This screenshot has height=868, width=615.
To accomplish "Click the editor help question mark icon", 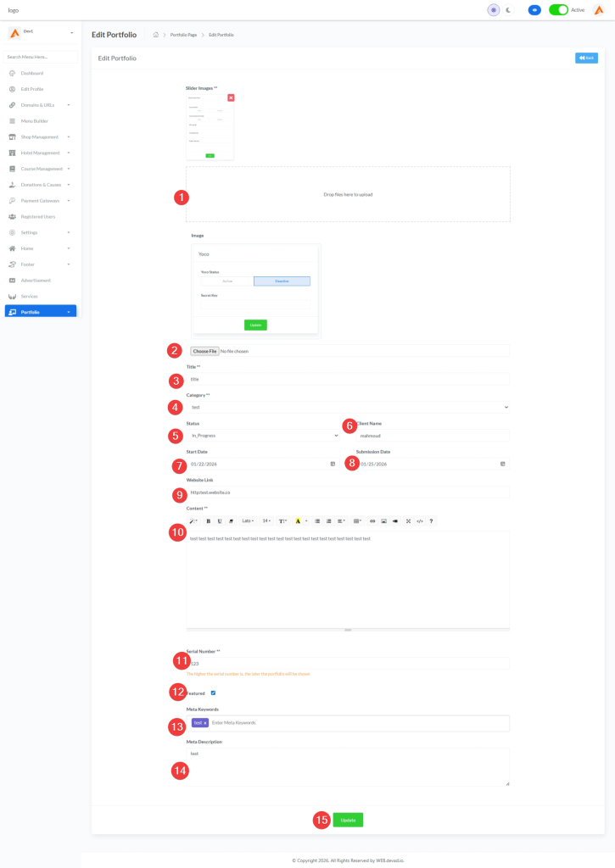I will coord(432,521).
